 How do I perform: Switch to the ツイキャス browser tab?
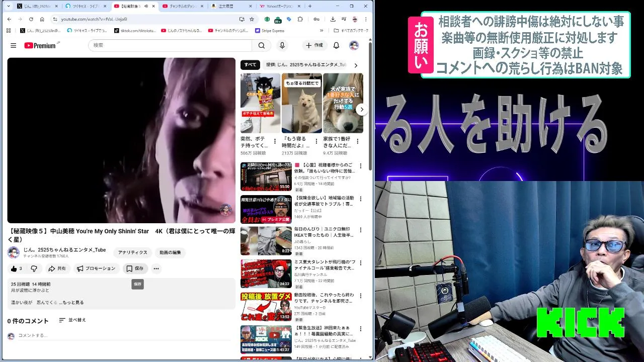click(x=86, y=6)
